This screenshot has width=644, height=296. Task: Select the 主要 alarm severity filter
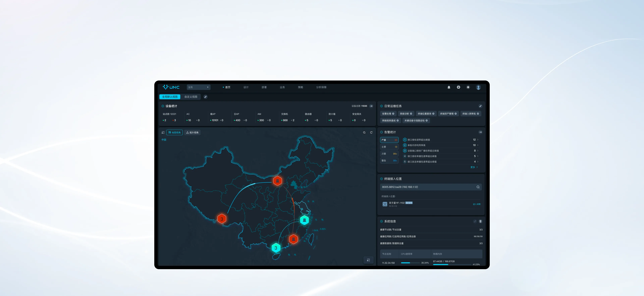point(389,147)
